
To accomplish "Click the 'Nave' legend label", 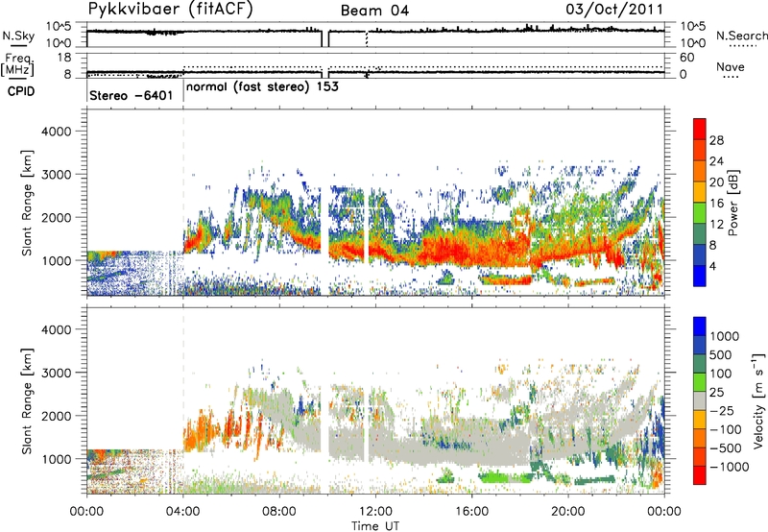I will [731, 66].
